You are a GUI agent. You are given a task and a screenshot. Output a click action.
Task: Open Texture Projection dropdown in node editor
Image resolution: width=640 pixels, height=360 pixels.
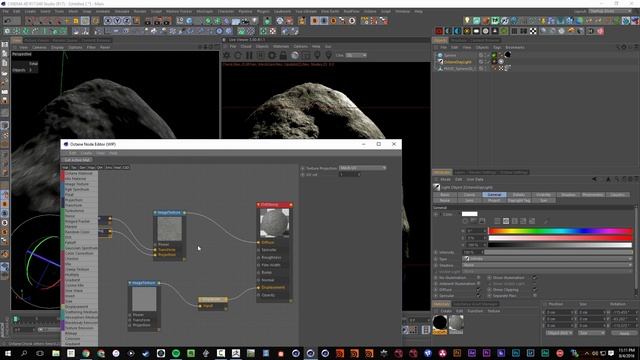point(362,168)
